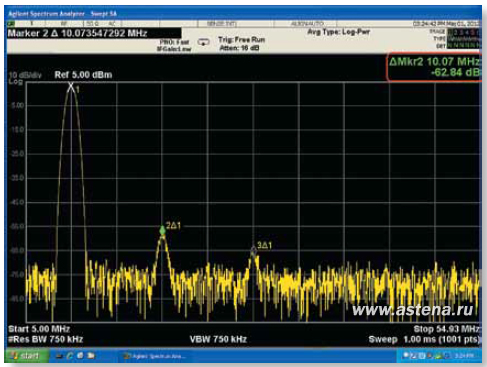Image resolution: width=487 pixels, height=367 pixels.
Task: Select the 3Δ1 marker on the third peak
Action: (x=253, y=251)
